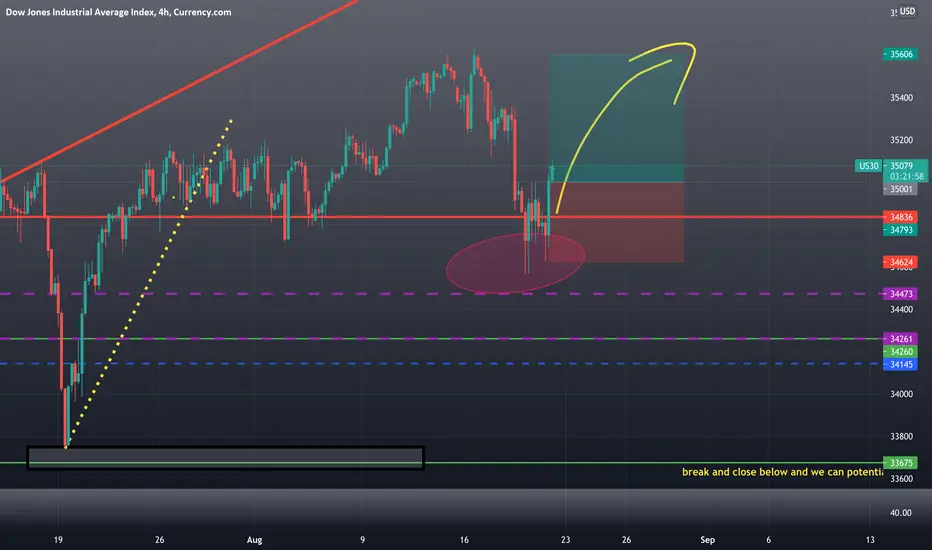Click the red 34836 price label
The height and width of the screenshot is (550, 932).
pos(900,217)
